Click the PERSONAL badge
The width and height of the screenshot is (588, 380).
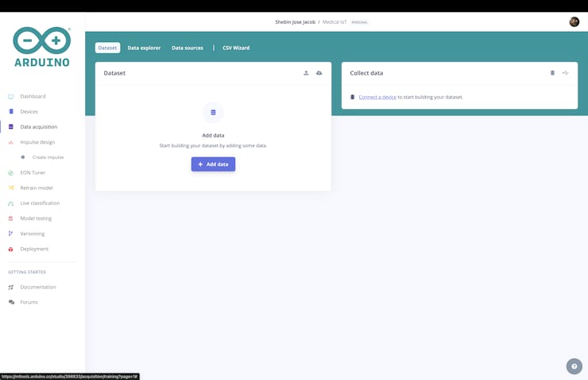click(x=359, y=22)
